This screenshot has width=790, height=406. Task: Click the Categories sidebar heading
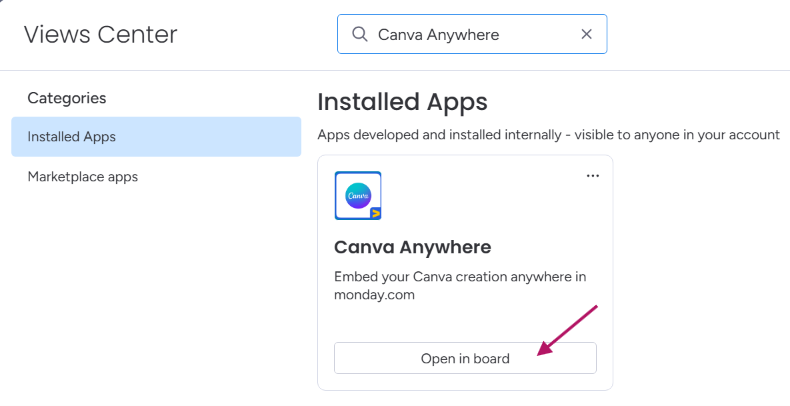tap(67, 98)
